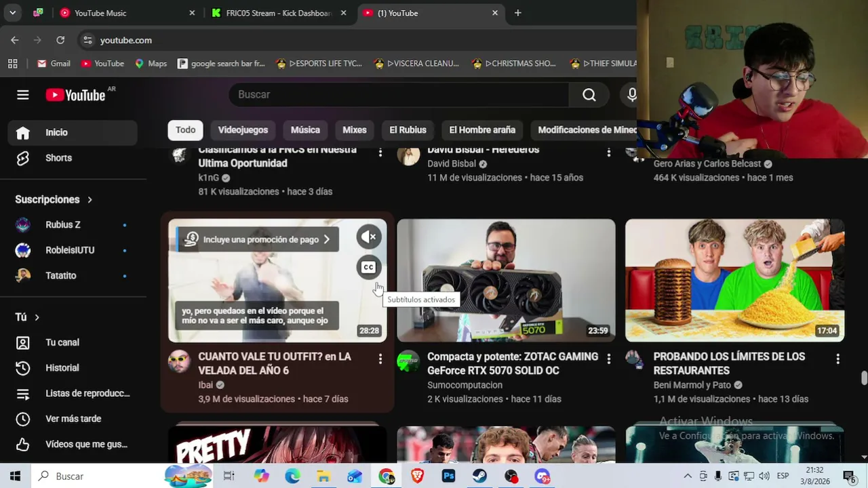The image size is (868, 488).
Task: Open the Windows Start menu
Action: pyautogui.click(x=15, y=476)
